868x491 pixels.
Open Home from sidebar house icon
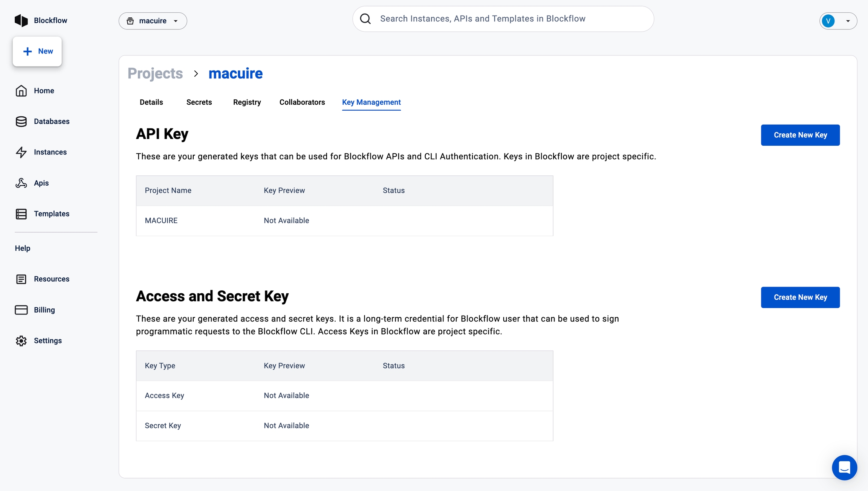(21, 91)
